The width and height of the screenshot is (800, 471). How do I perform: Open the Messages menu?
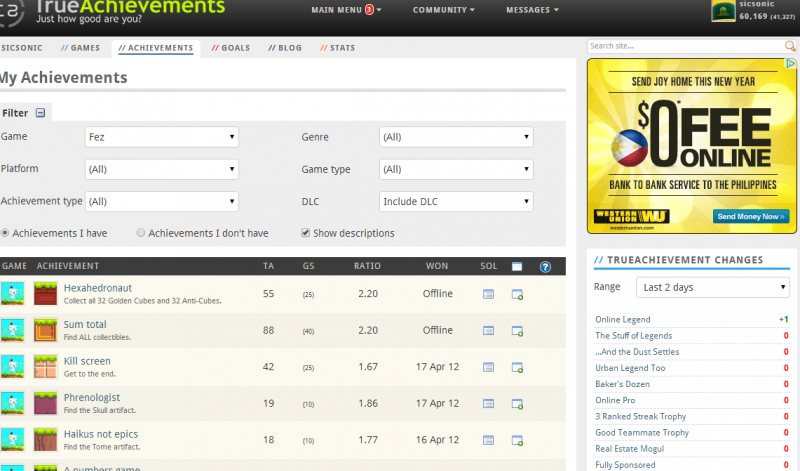pyautogui.click(x=532, y=10)
